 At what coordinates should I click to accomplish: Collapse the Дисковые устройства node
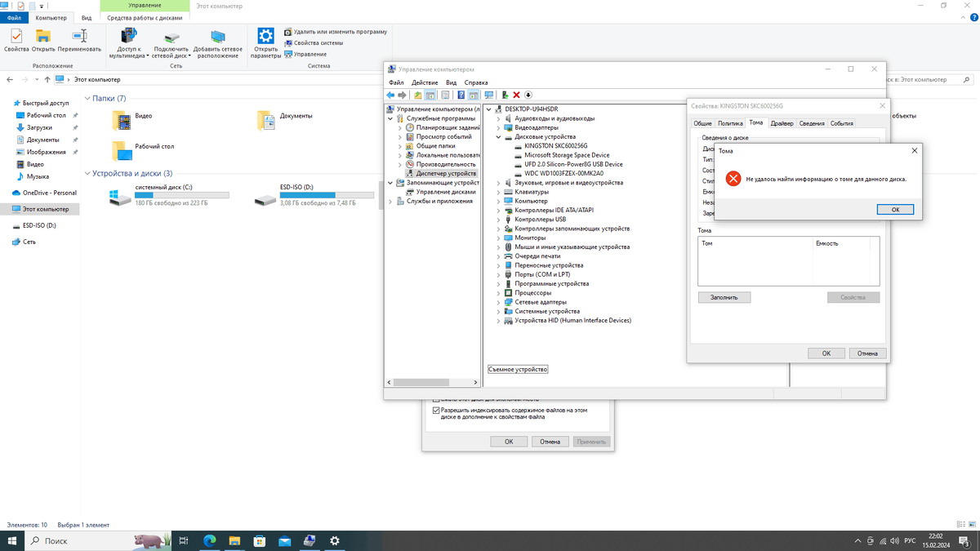click(499, 136)
